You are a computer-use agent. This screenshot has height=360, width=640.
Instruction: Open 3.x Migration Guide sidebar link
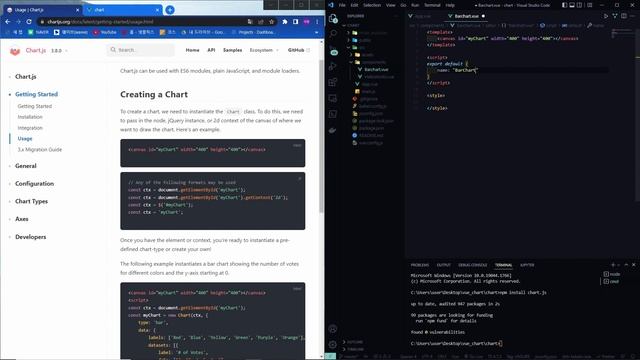(x=40, y=150)
